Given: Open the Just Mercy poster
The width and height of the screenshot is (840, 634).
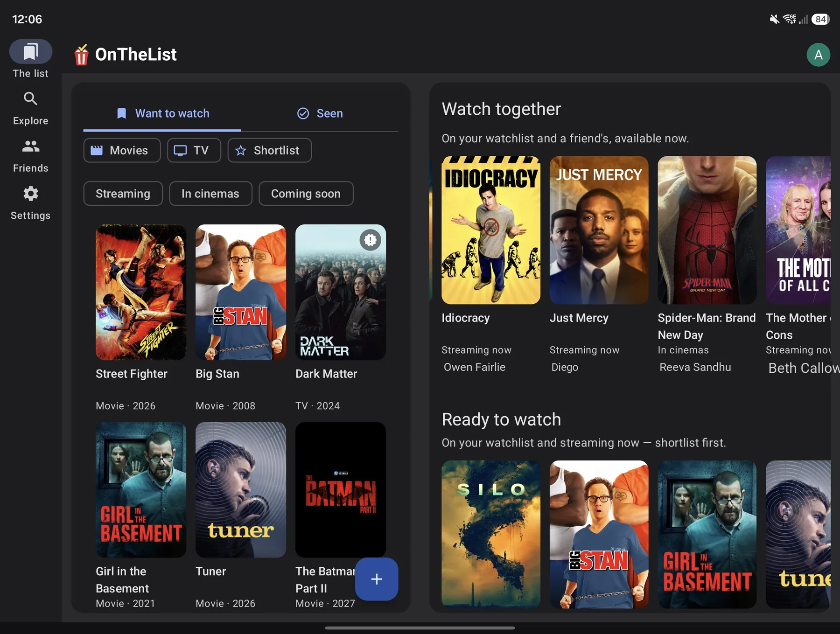Looking at the screenshot, I should tap(599, 230).
